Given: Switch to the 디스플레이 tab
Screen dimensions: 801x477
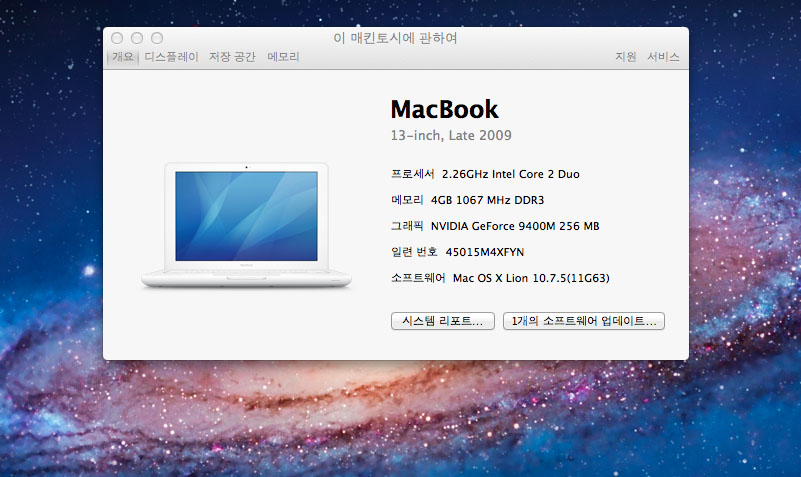Looking at the screenshot, I should click(x=171, y=57).
